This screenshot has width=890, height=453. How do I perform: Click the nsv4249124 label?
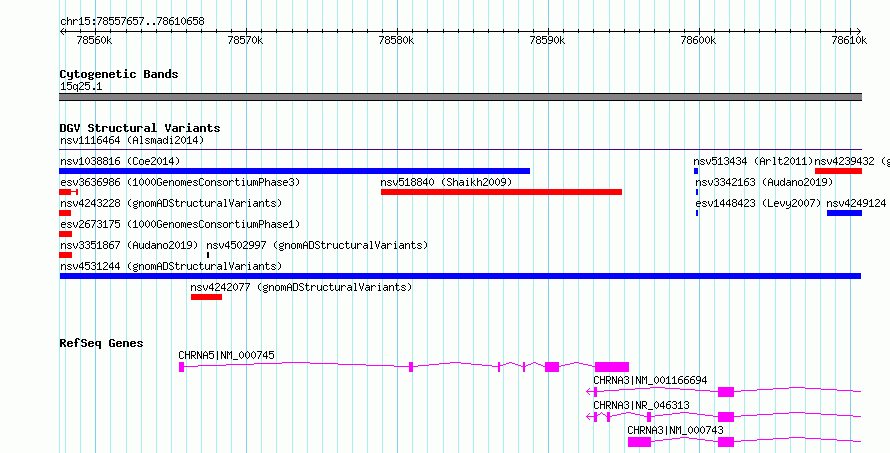(x=857, y=203)
